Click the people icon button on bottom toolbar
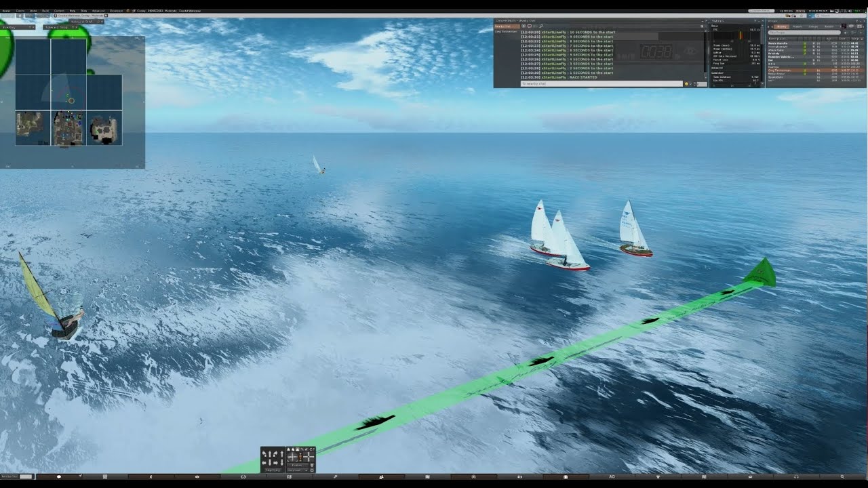The width and height of the screenshot is (868, 488). pos(381,476)
